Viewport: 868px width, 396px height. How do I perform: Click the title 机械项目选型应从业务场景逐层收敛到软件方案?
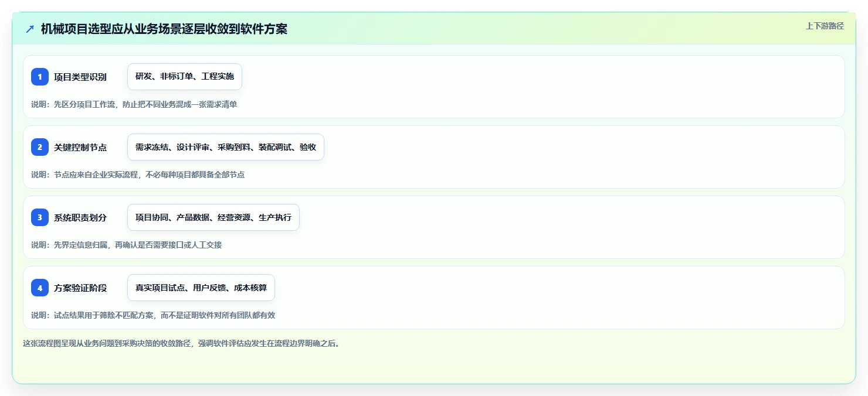tap(164, 29)
